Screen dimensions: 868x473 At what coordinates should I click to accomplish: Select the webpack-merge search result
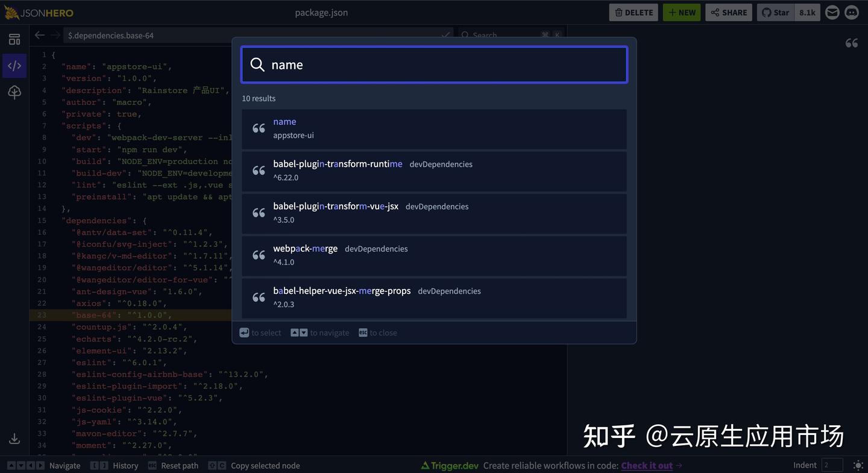(x=434, y=255)
